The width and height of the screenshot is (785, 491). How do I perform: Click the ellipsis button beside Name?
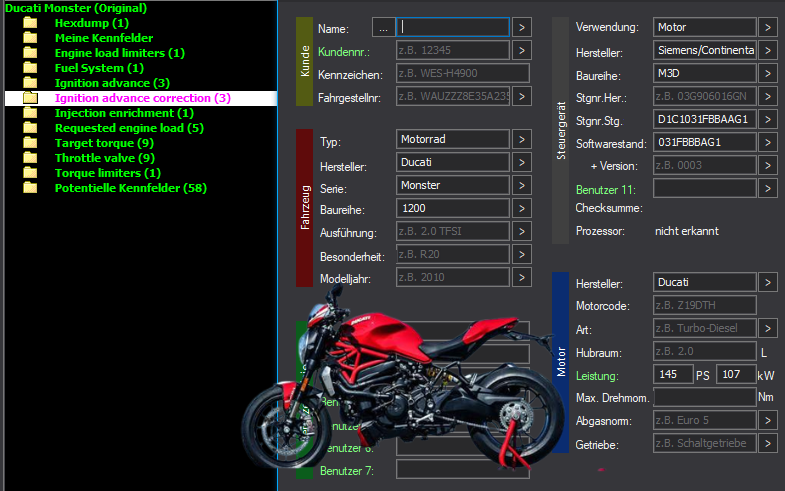tap(383, 28)
